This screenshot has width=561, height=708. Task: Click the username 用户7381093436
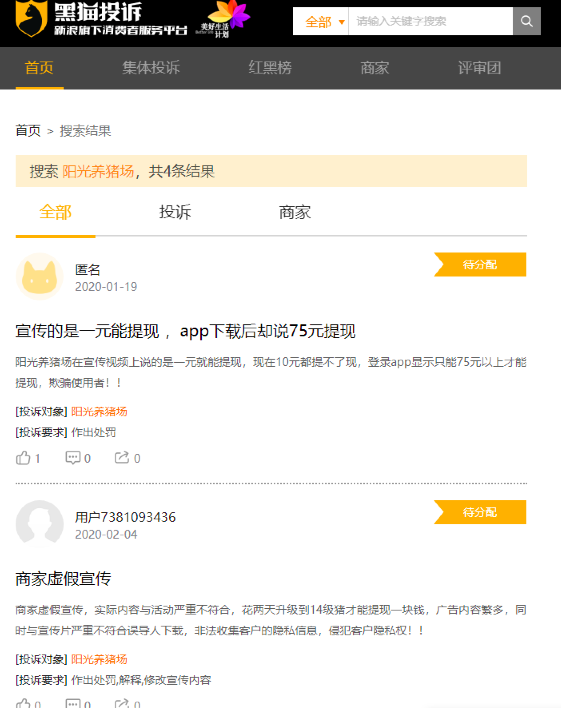(125, 517)
